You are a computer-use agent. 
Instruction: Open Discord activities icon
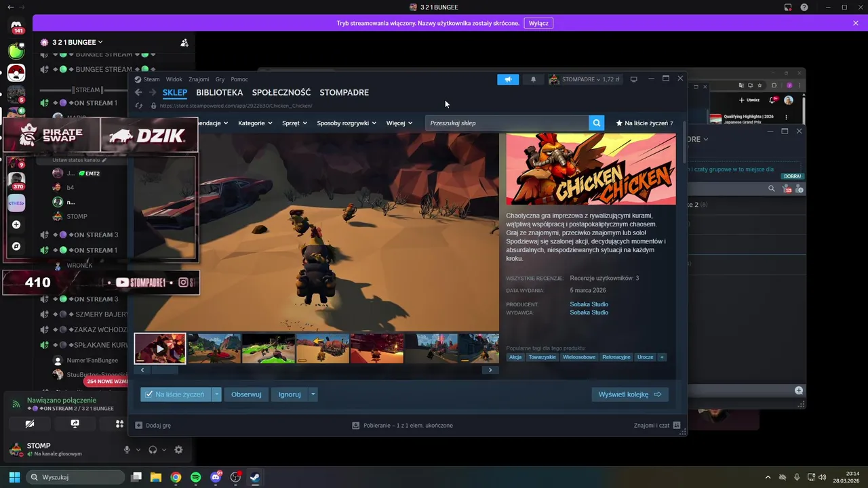tap(119, 424)
